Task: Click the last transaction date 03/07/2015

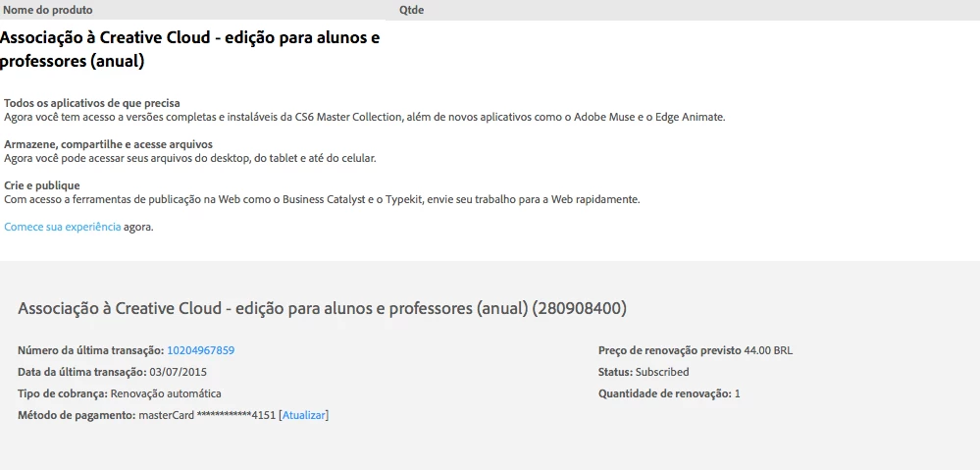Action: click(179, 372)
